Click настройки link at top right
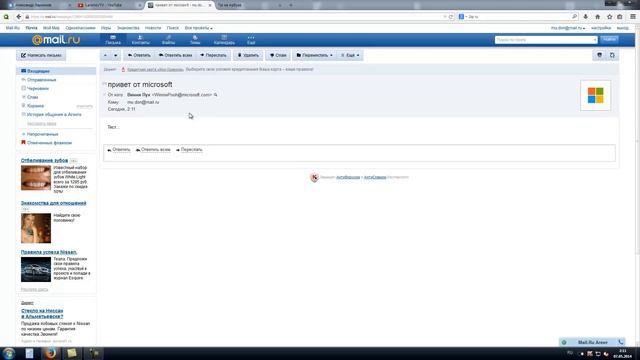 tap(601, 28)
